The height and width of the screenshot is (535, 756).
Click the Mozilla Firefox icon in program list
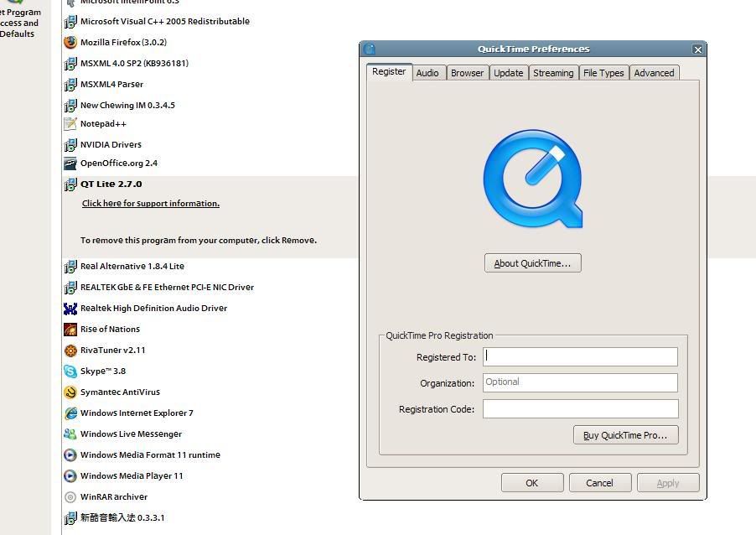pyautogui.click(x=70, y=42)
